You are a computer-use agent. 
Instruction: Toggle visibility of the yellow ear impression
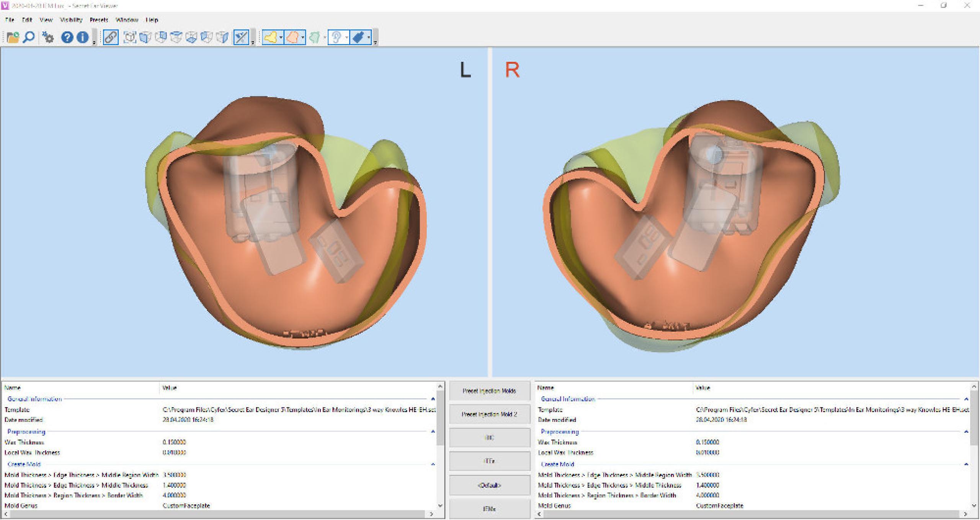pos(271,37)
